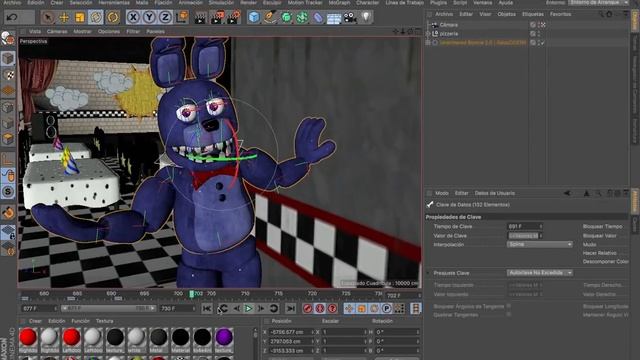Click the Posición X coordinate field
This screenshot has height=360, width=640.
291,332
